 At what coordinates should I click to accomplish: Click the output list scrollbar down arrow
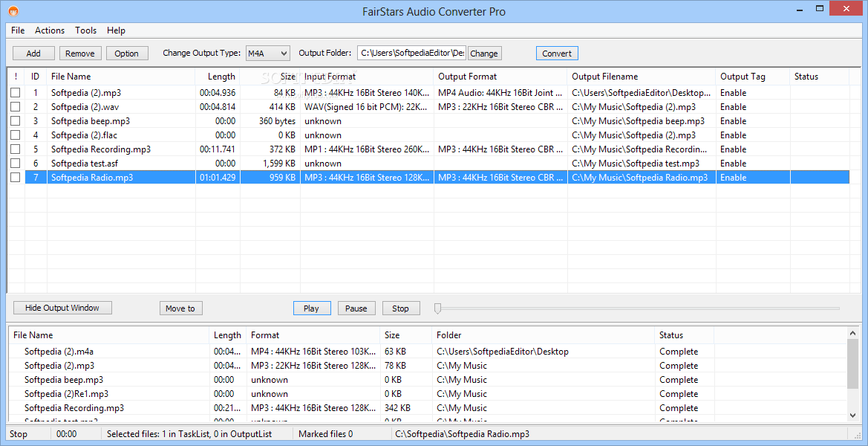tap(853, 415)
